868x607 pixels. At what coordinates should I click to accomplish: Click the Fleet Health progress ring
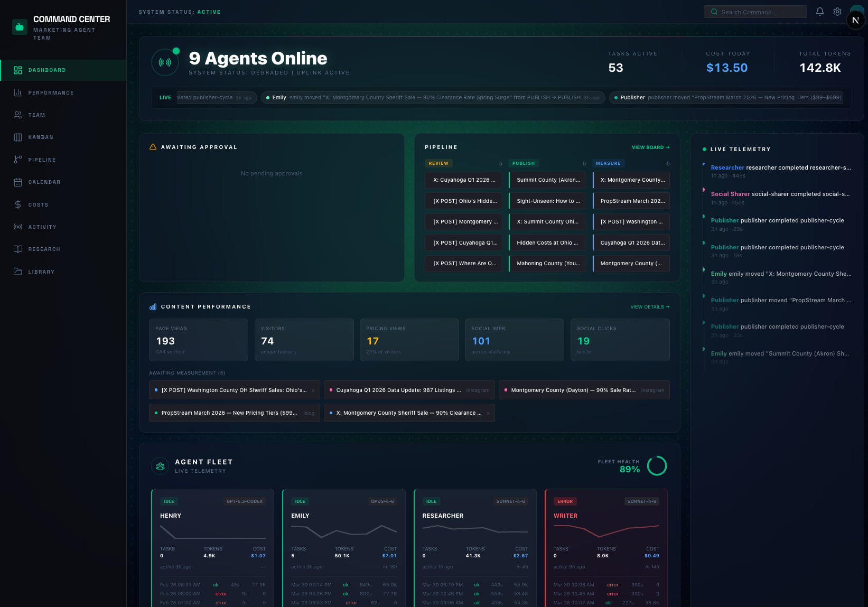coord(657,466)
